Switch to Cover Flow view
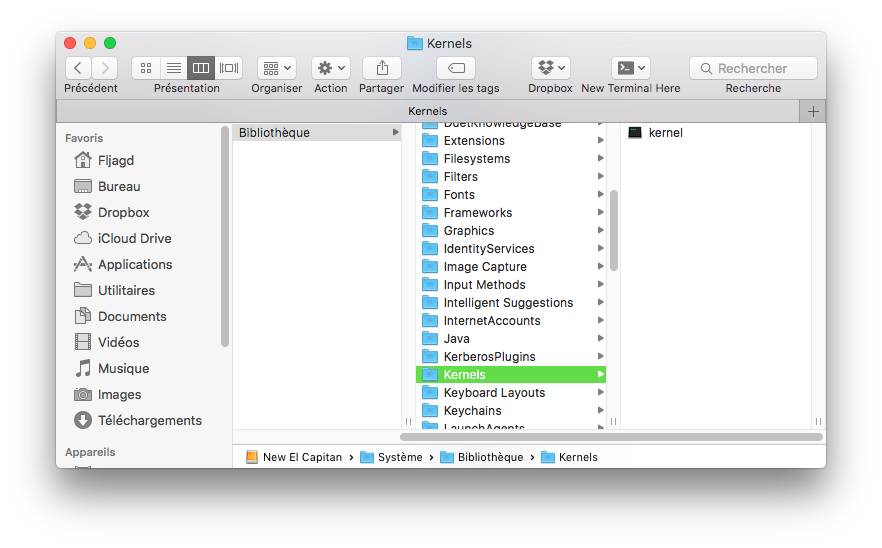 coord(229,68)
